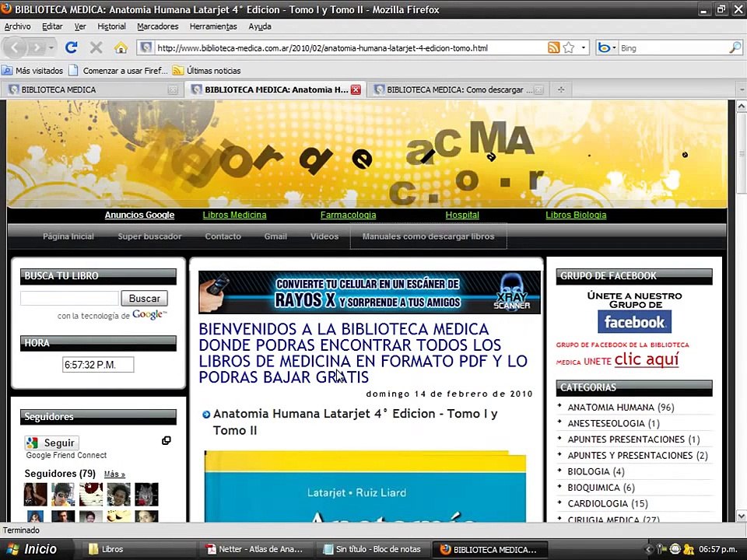Open a new tab with the plus button

[561, 89]
